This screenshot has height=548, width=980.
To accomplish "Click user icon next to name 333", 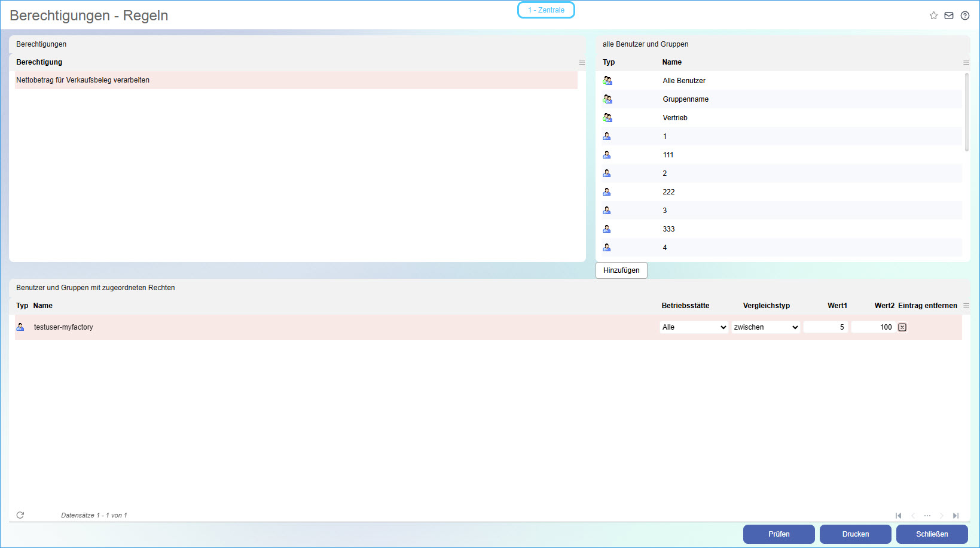I will (x=607, y=229).
